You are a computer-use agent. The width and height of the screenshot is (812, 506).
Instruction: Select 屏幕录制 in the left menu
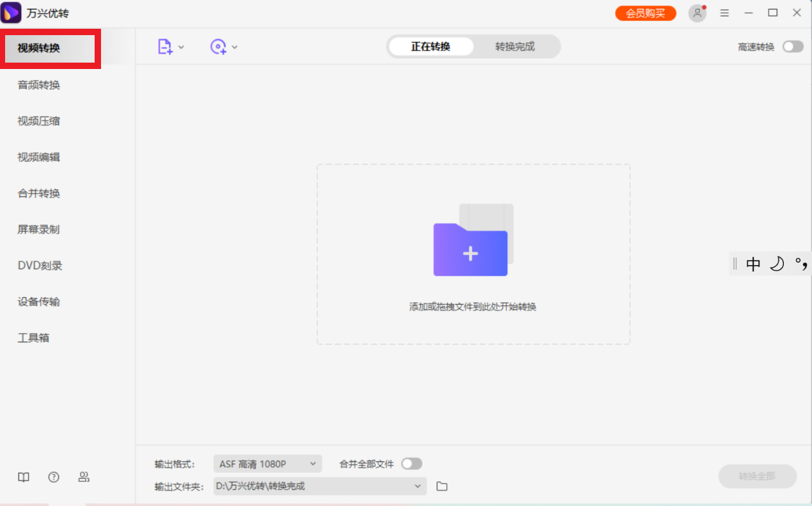[37, 229]
